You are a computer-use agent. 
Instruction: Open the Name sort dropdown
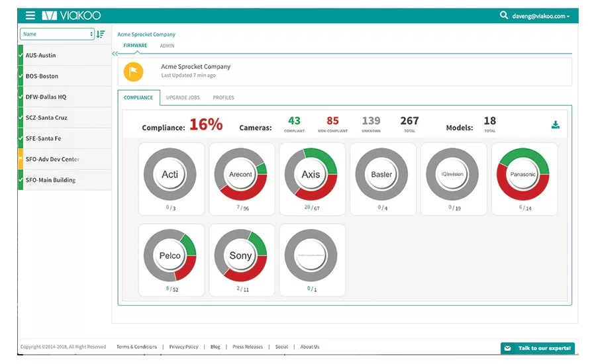tap(57, 34)
